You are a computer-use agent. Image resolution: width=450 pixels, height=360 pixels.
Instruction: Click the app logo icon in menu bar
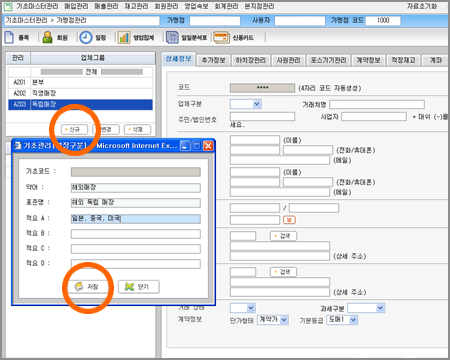[x=8, y=7]
